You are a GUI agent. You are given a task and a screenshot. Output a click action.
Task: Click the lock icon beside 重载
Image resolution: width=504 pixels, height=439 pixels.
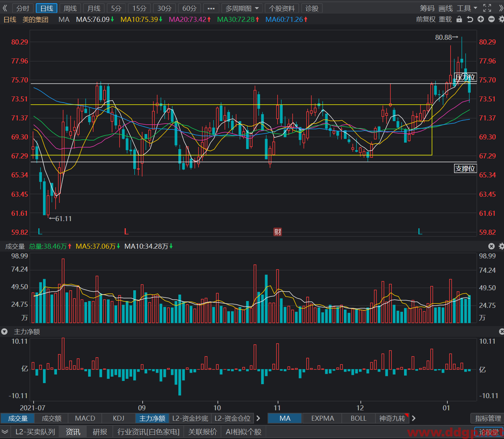pyautogui.click(x=459, y=19)
